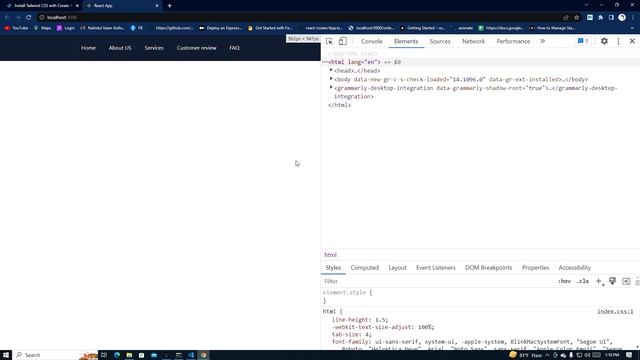
Task: Click the html breadcrumb item
Action: [x=330, y=255]
